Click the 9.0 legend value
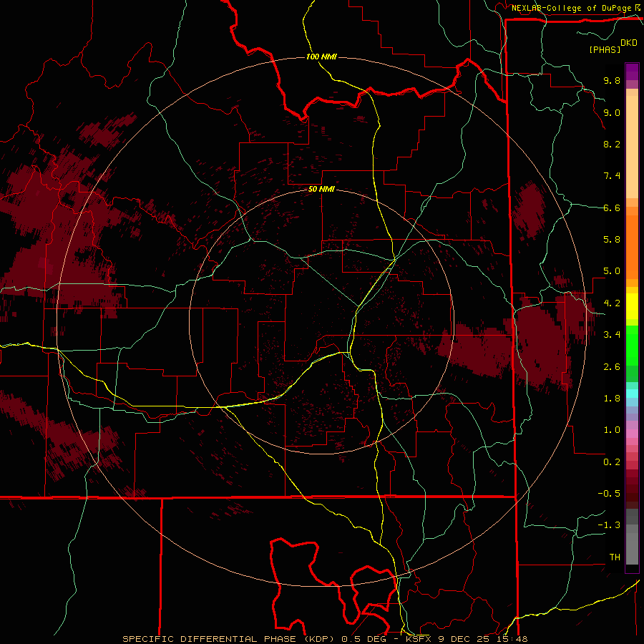 click(612, 112)
